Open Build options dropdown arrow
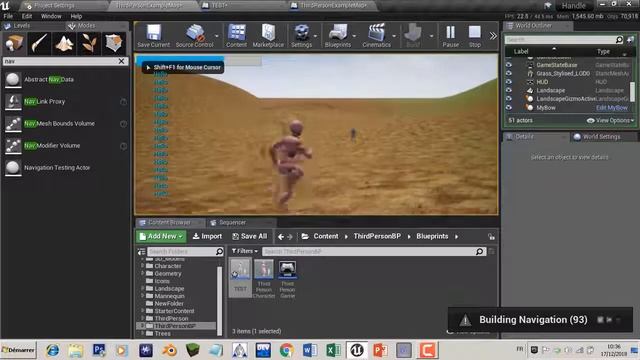The height and width of the screenshot is (360, 640). coord(431,36)
